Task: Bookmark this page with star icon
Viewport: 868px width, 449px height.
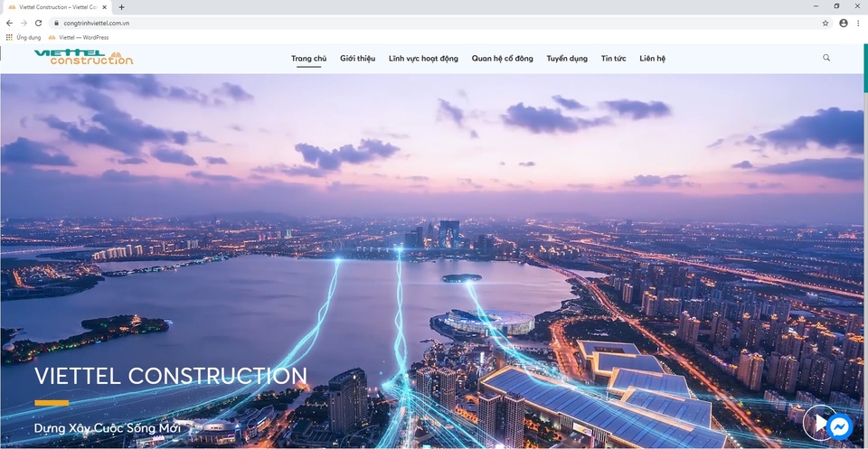Action: click(x=826, y=23)
